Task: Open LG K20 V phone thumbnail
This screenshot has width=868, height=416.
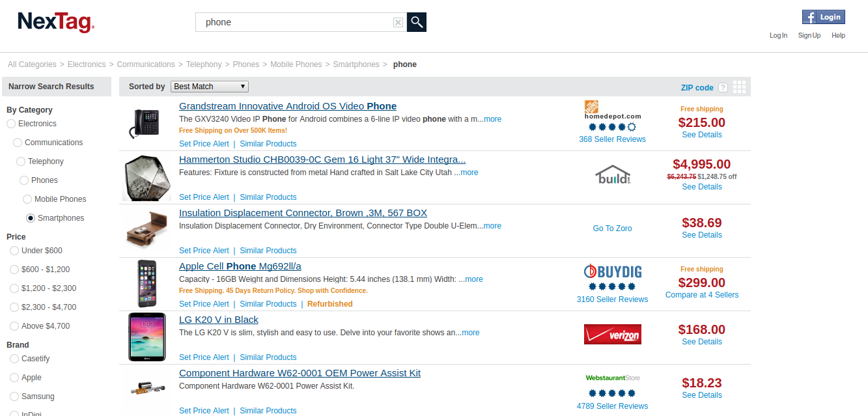Action: coord(147,337)
